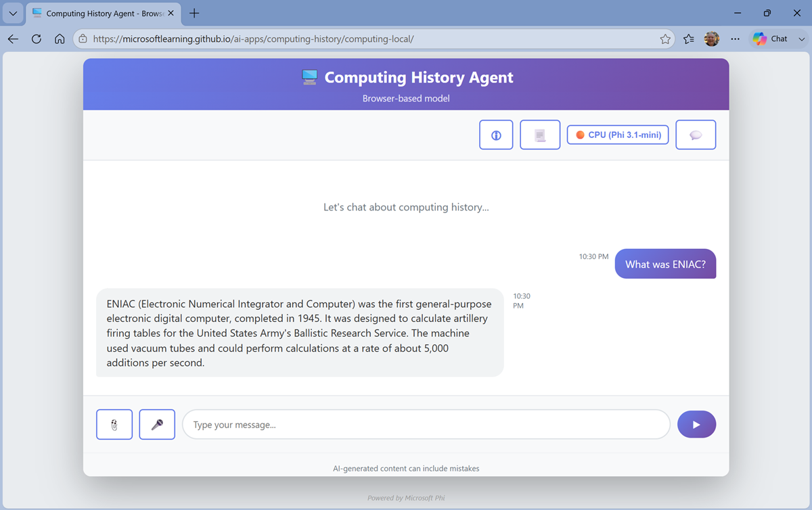Viewport: 812px width, 510px height.
Task: Open Settings and more ellipsis menu
Action: pos(735,39)
